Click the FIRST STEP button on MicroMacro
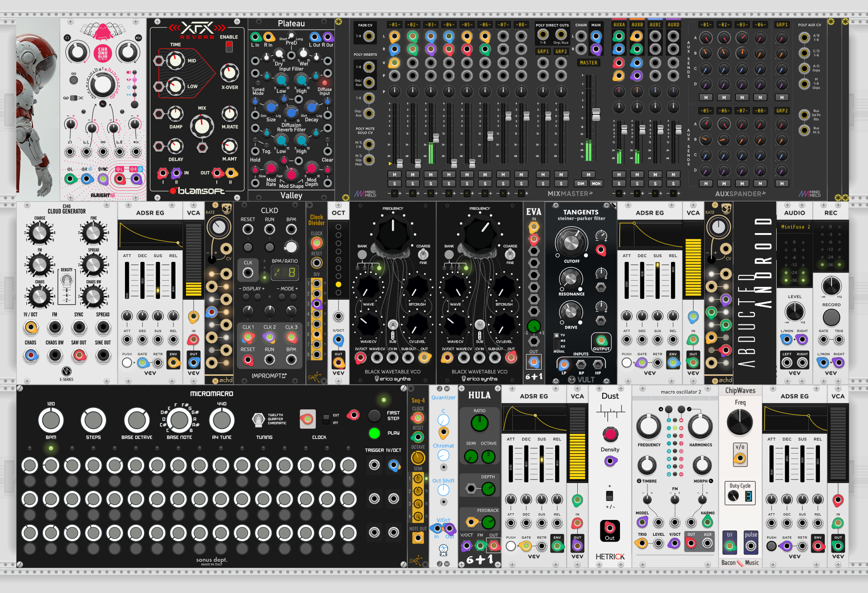 (374, 416)
